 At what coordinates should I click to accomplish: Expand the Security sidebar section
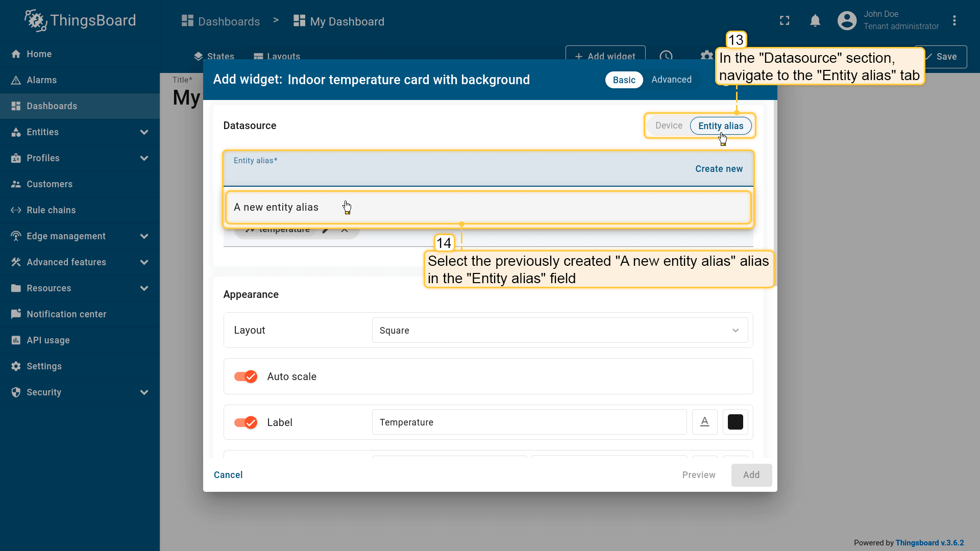[144, 392]
